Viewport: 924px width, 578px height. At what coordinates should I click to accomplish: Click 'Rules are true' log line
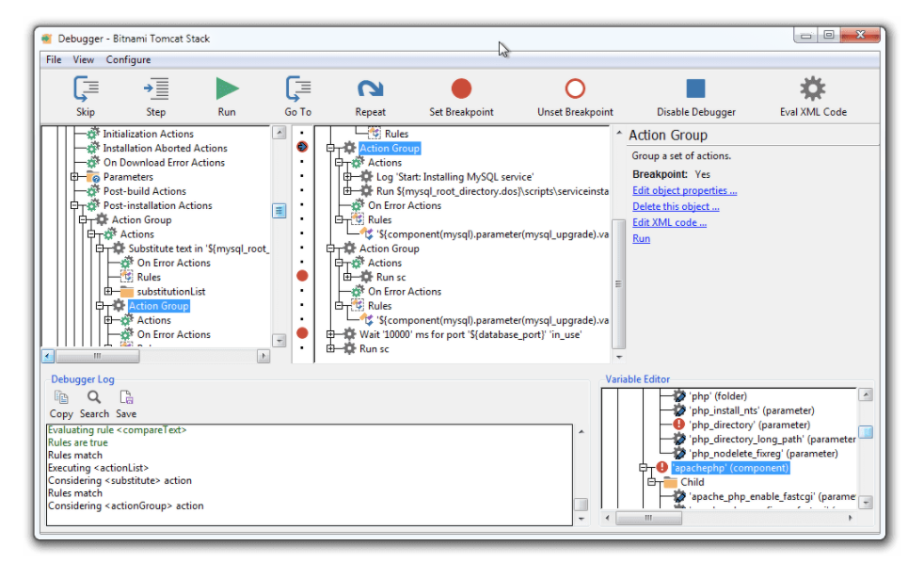[78, 442]
